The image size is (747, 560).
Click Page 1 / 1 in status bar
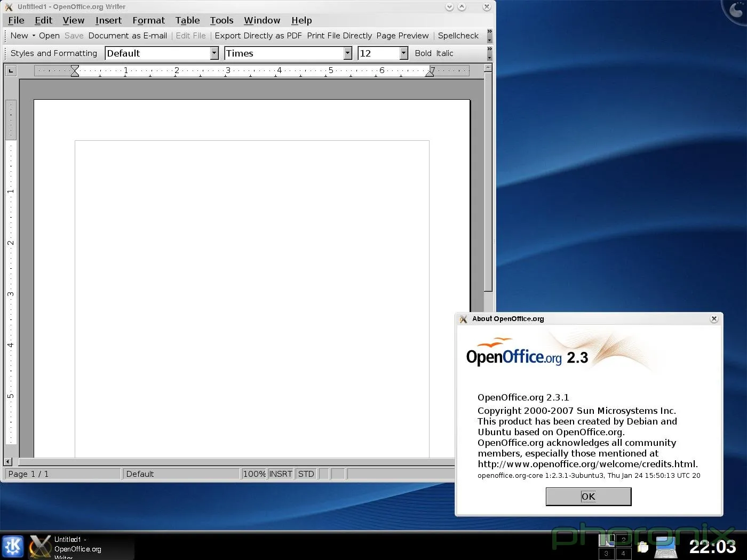click(62, 474)
